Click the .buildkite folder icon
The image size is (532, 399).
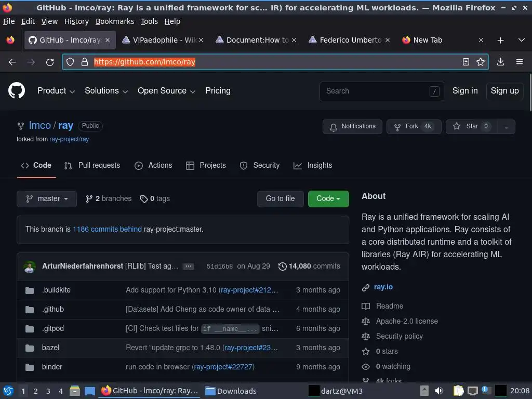pos(30,290)
